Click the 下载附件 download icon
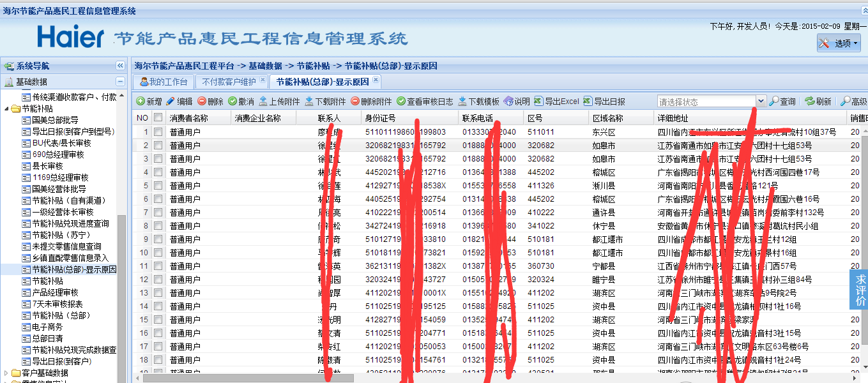Image resolution: width=868 pixels, height=383 pixels. tap(309, 101)
